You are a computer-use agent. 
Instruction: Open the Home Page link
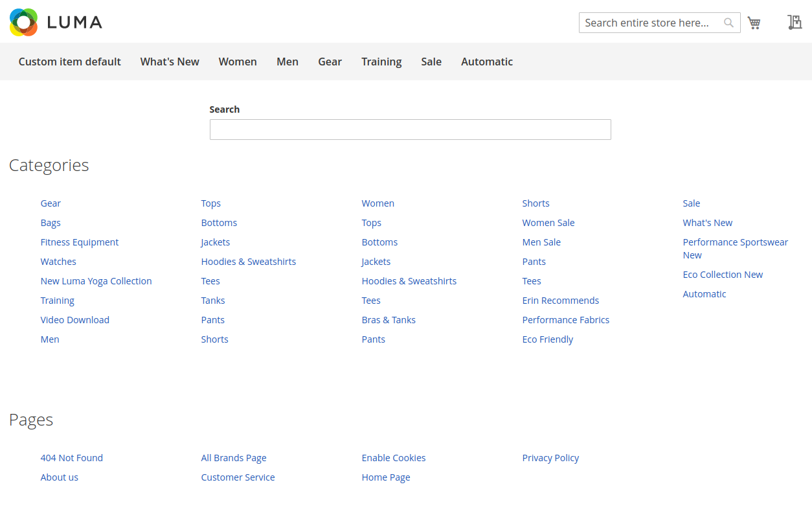386,477
